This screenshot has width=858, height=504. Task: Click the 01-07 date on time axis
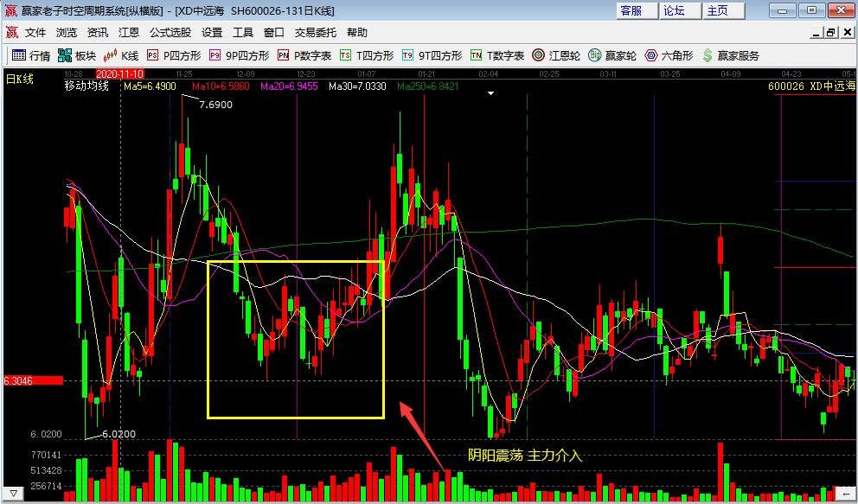tap(367, 73)
